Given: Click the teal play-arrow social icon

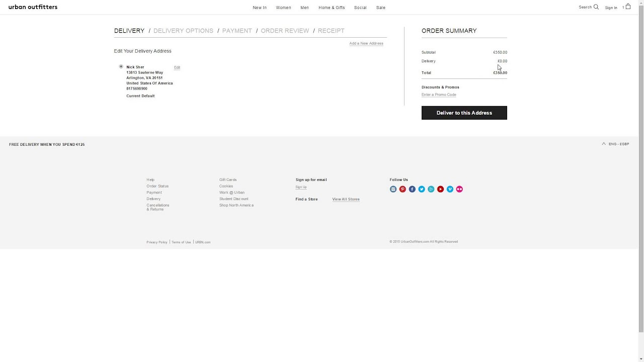Looking at the screenshot, I should click(431, 189).
